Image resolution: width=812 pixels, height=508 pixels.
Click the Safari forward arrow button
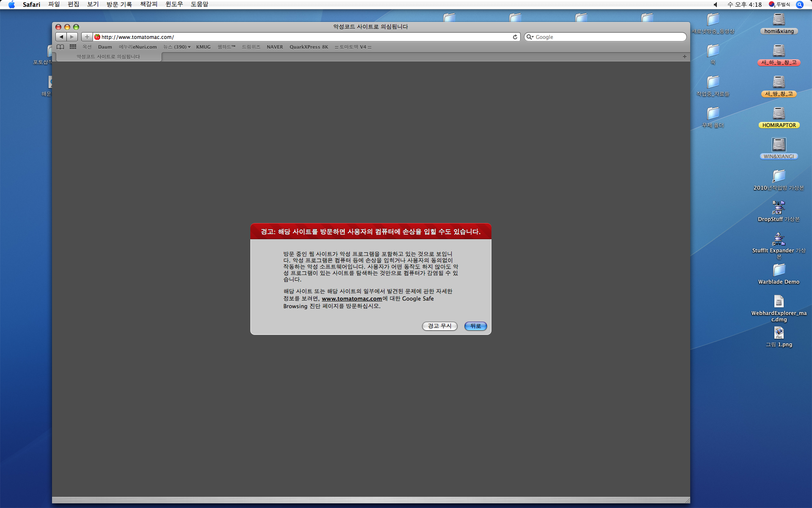72,37
